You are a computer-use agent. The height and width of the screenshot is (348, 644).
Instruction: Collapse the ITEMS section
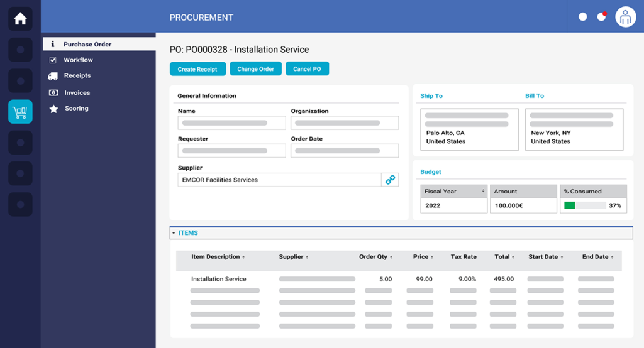point(174,233)
